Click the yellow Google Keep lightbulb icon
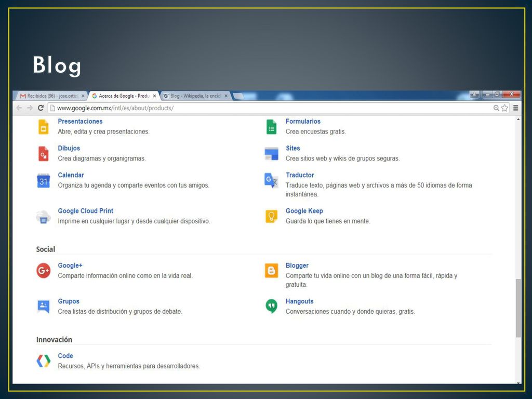 (271, 216)
